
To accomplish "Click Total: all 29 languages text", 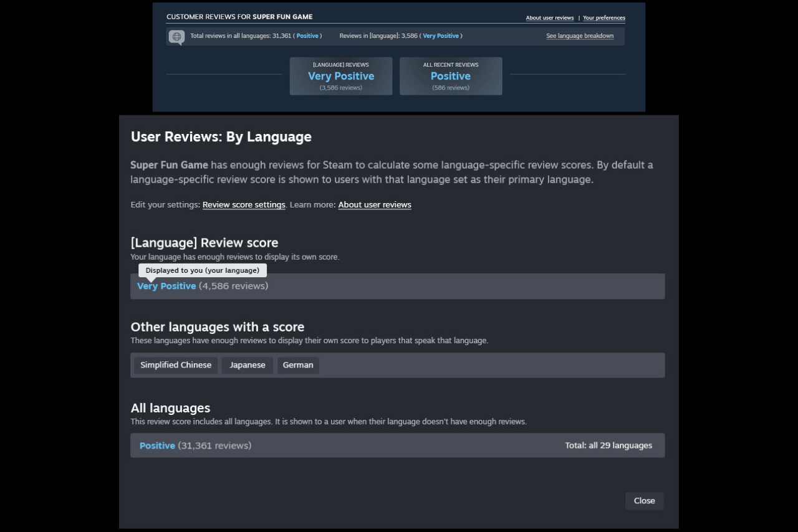I will 608,445.
